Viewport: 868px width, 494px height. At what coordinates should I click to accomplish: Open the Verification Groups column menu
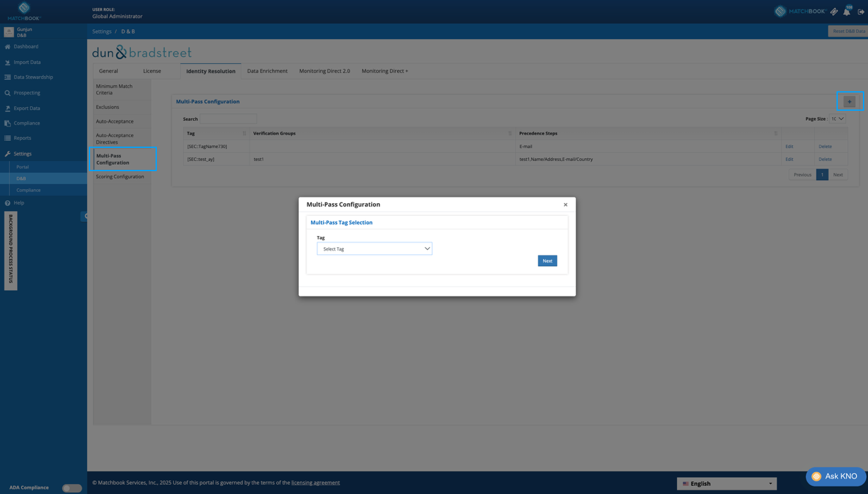pos(510,133)
